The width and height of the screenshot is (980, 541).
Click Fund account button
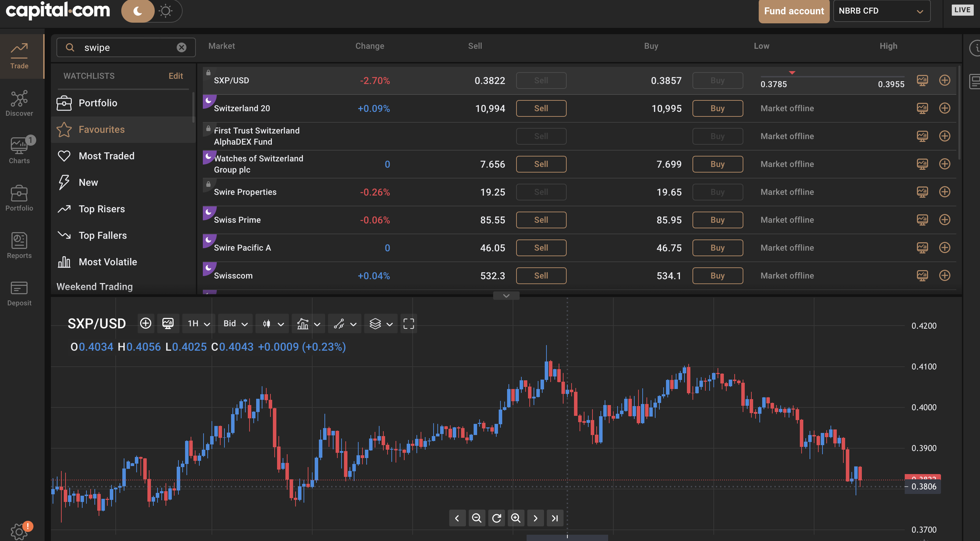[x=794, y=11]
